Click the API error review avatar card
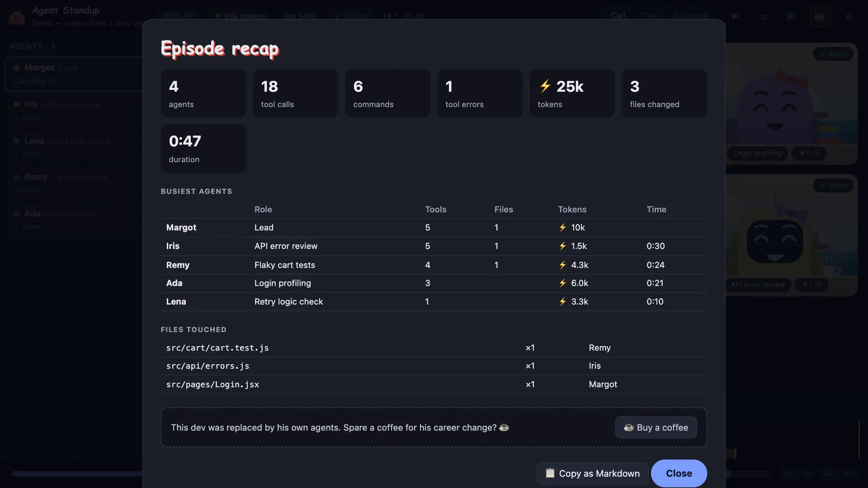 tap(791, 235)
